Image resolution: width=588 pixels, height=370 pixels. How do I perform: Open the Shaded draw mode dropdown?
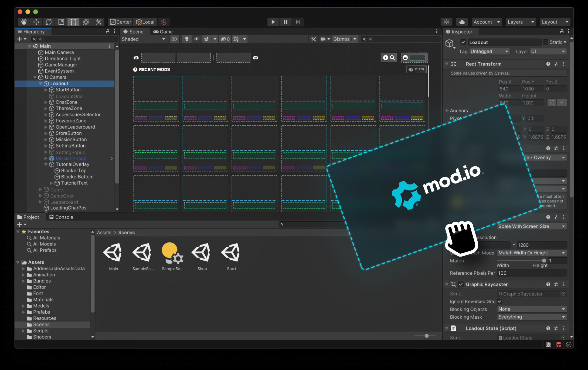click(143, 39)
